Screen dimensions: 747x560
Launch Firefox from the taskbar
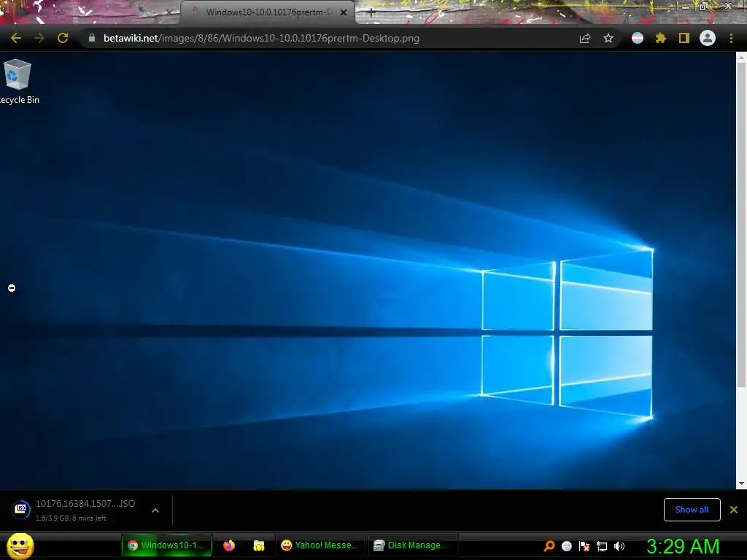click(229, 545)
